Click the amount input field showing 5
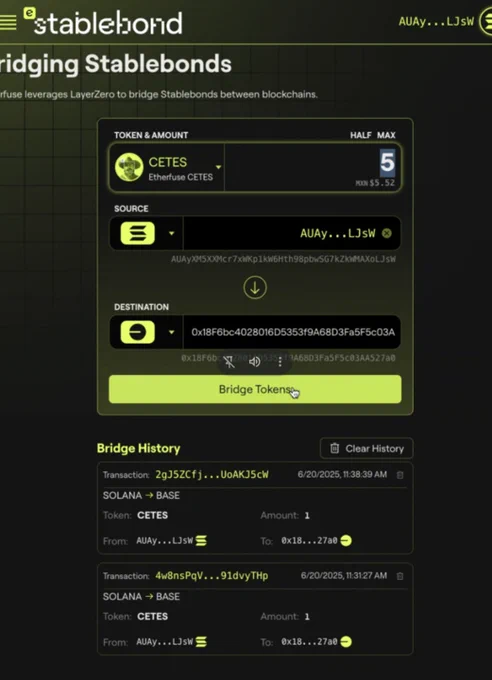This screenshot has height=680, width=492. 313,167
